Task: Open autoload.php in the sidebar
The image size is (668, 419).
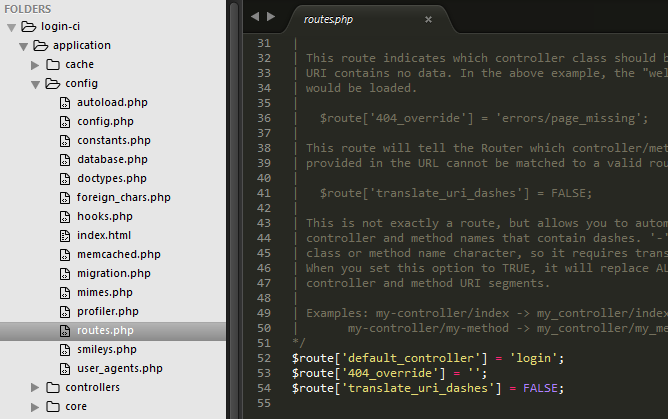Action: [112, 102]
